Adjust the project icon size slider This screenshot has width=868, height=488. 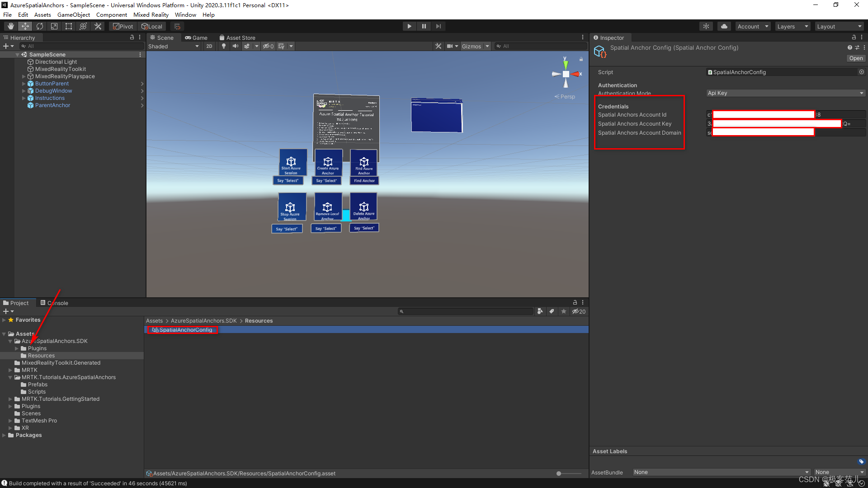(559, 474)
